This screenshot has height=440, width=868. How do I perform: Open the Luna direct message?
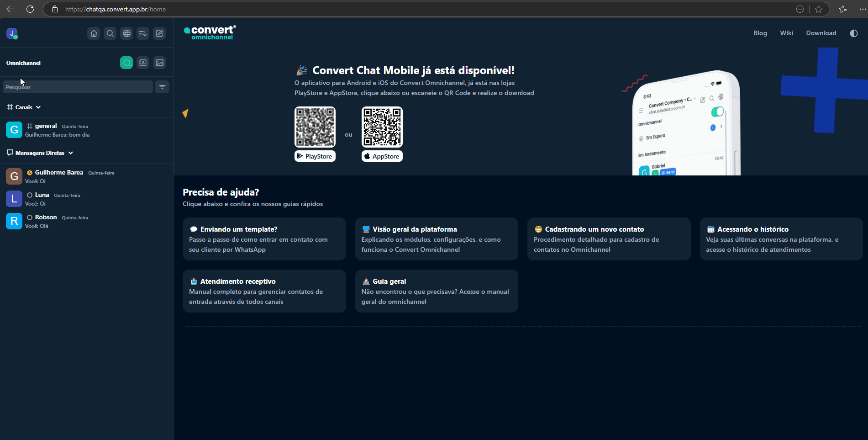(87, 199)
